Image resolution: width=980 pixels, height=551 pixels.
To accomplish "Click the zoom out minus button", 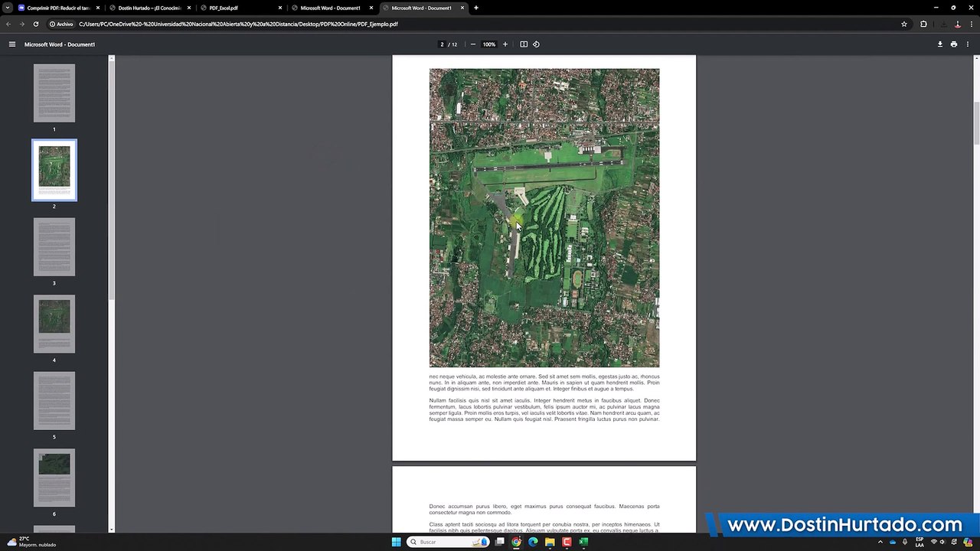I will click(x=472, y=44).
